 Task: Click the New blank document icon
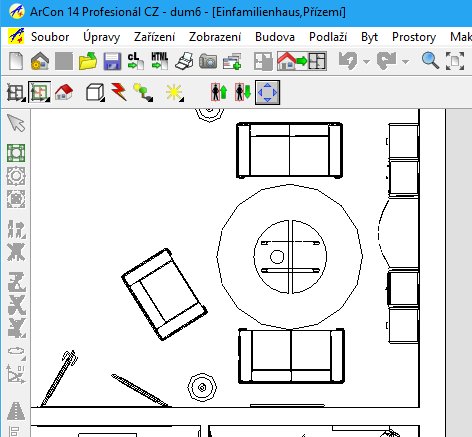16,61
